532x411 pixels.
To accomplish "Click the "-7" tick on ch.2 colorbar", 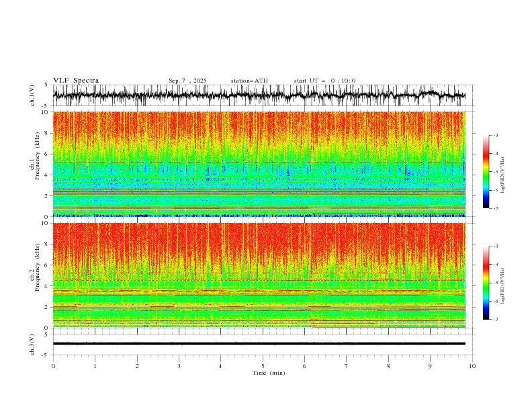I will pos(496,319).
